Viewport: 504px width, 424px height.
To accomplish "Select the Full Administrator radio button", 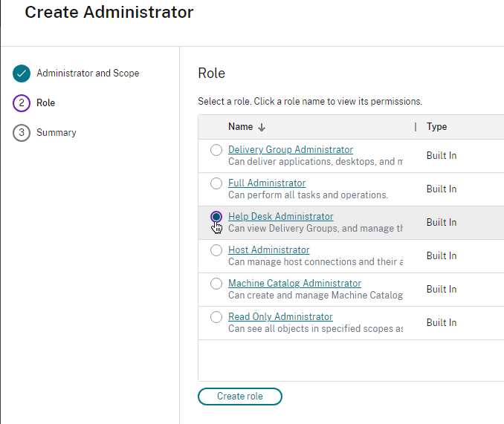I will click(216, 183).
